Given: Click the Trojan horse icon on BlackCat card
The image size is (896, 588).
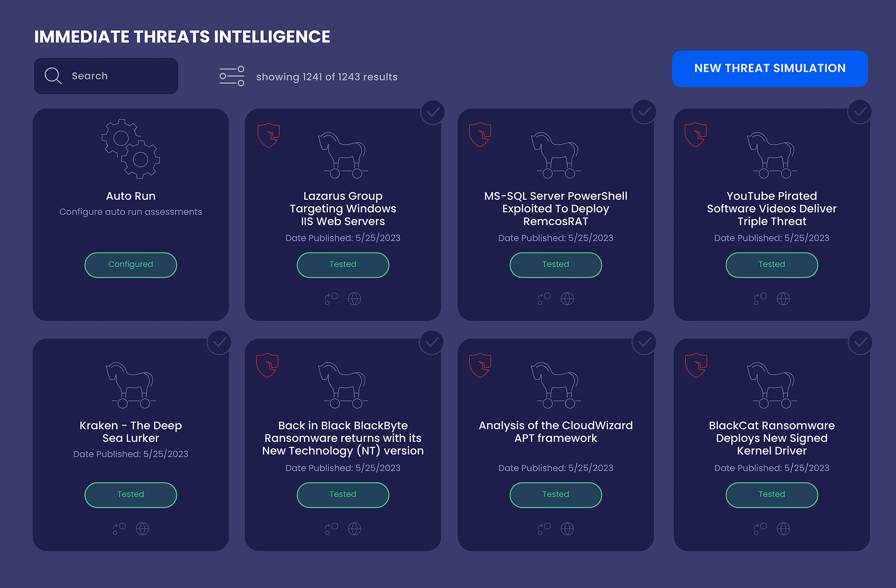Looking at the screenshot, I should coord(772,385).
